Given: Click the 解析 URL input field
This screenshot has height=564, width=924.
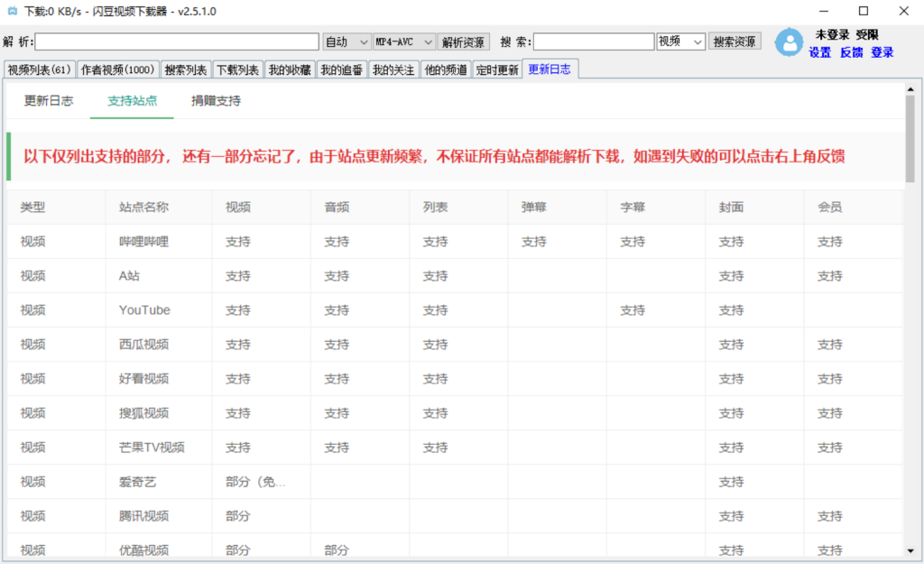Looking at the screenshot, I should (x=177, y=42).
